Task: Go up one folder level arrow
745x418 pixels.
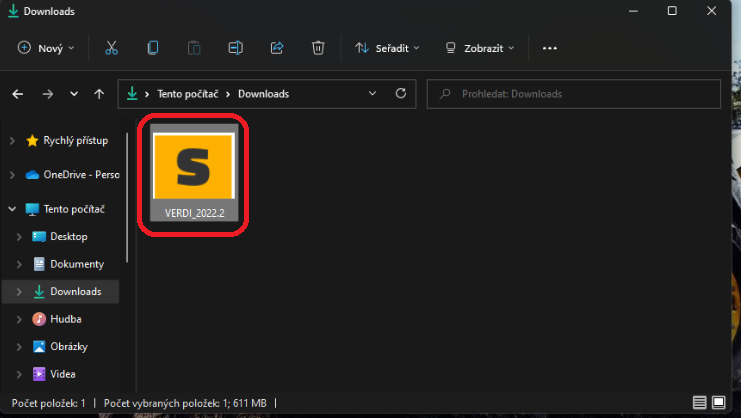Action: 99,94
